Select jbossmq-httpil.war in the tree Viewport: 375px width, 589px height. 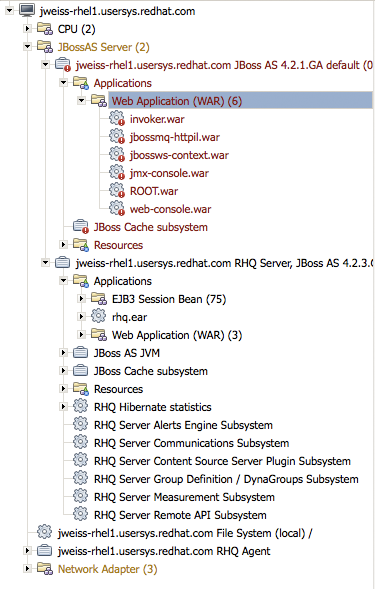[175, 137]
